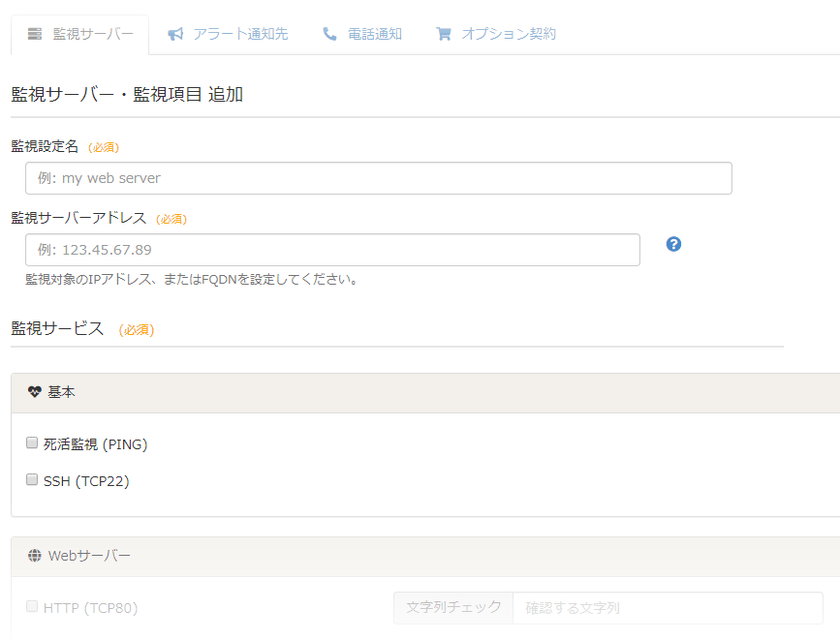Check the HTTP (TCP80) checkbox
840x640 pixels.
click(x=32, y=607)
